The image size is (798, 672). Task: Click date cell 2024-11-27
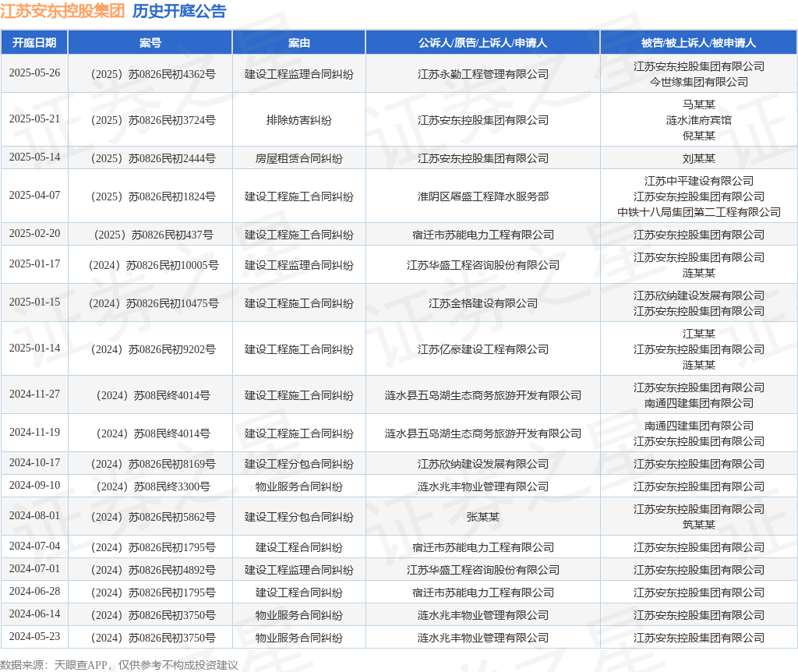[34, 394]
